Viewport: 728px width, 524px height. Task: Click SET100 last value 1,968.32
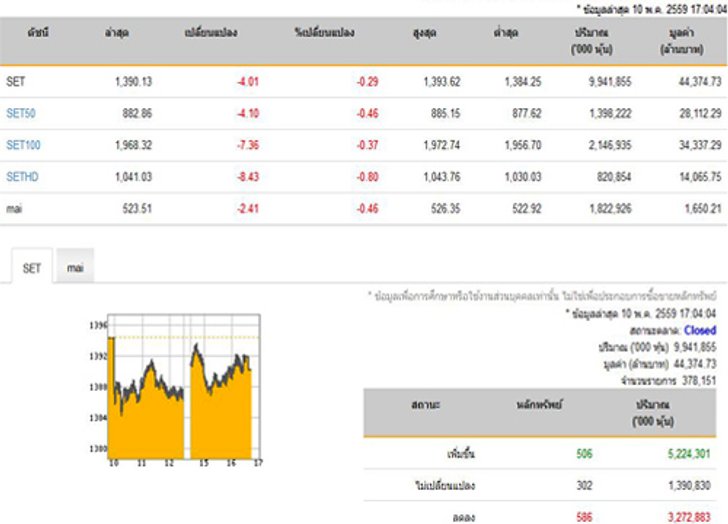133,145
